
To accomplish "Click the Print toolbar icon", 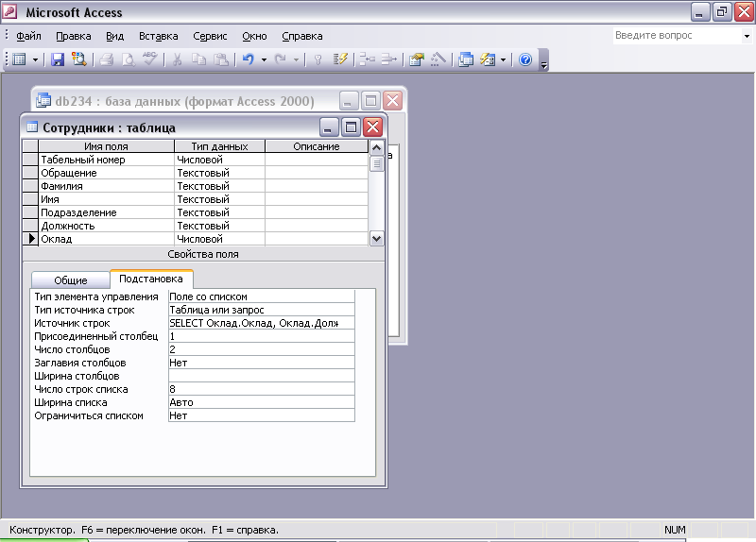I will tap(106, 59).
